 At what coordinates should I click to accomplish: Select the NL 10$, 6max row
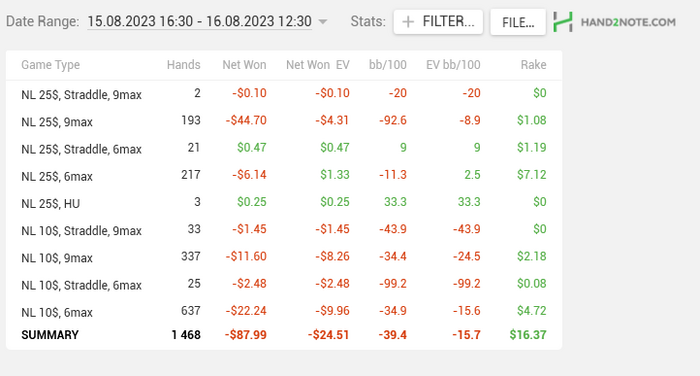point(284,311)
